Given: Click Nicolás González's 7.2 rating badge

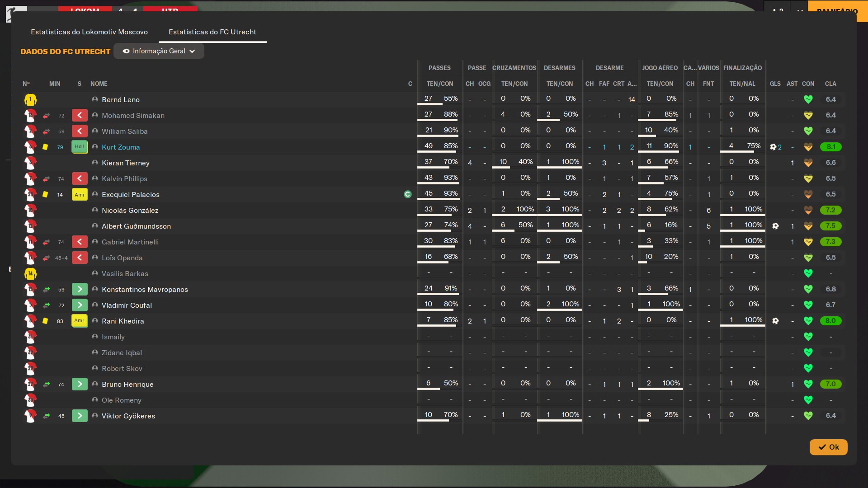Looking at the screenshot, I should pyautogui.click(x=831, y=210).
